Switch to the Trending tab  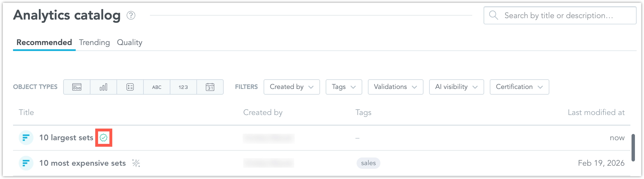point(95,42)
